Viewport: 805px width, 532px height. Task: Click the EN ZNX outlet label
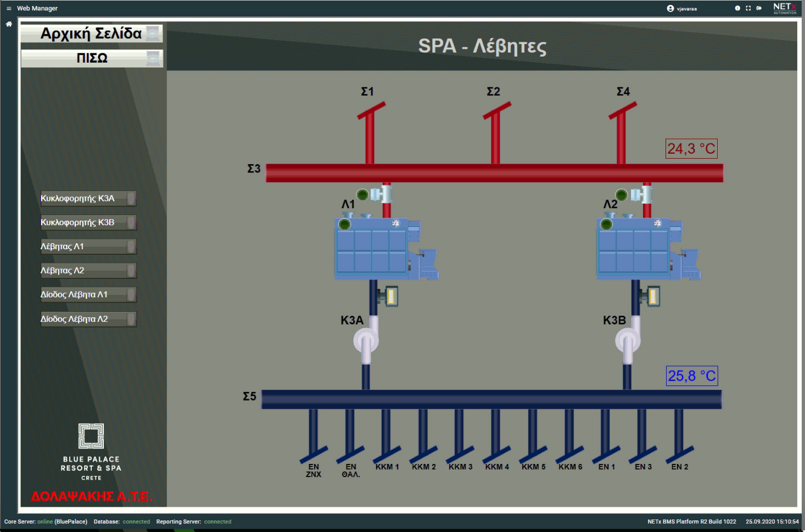click(x=314, y=471)
